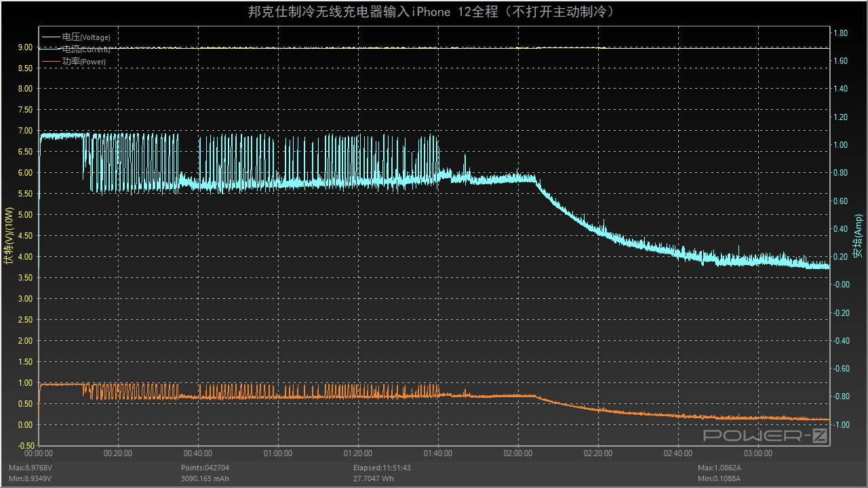Toggle the cyan 电流 (Current) legend entry
This screenshot has width=868, height=488.
85,49
